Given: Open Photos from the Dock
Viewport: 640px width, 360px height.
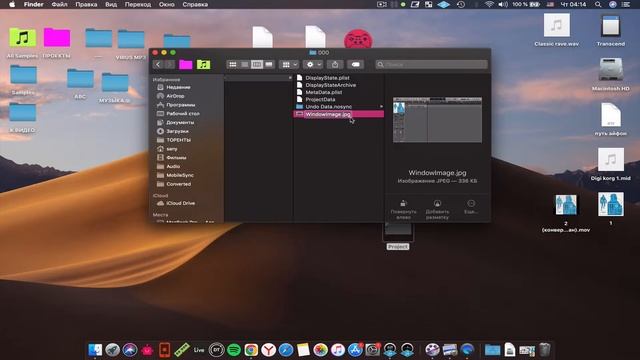Looking at the screenshot, I should click(320, 350).
